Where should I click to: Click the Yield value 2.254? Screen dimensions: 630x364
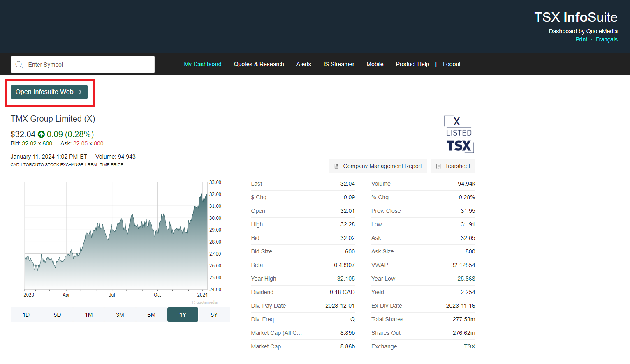point(468,292)
